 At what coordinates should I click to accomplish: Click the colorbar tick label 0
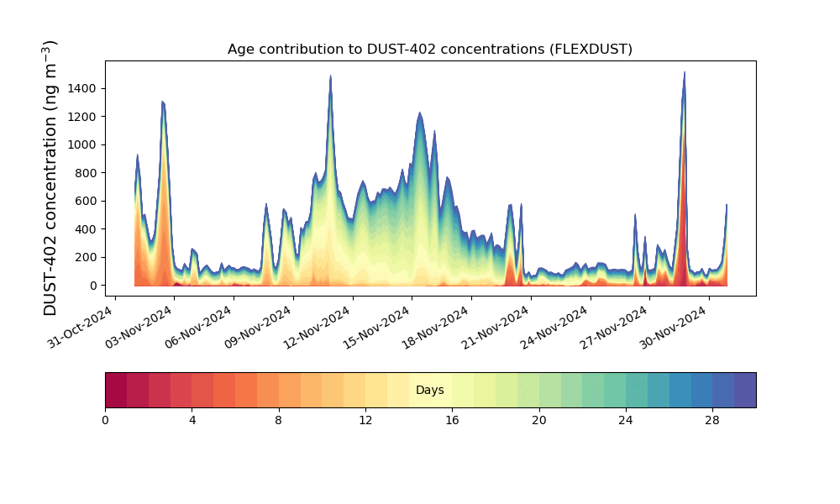pyautogui.click(x=105, y=421)
